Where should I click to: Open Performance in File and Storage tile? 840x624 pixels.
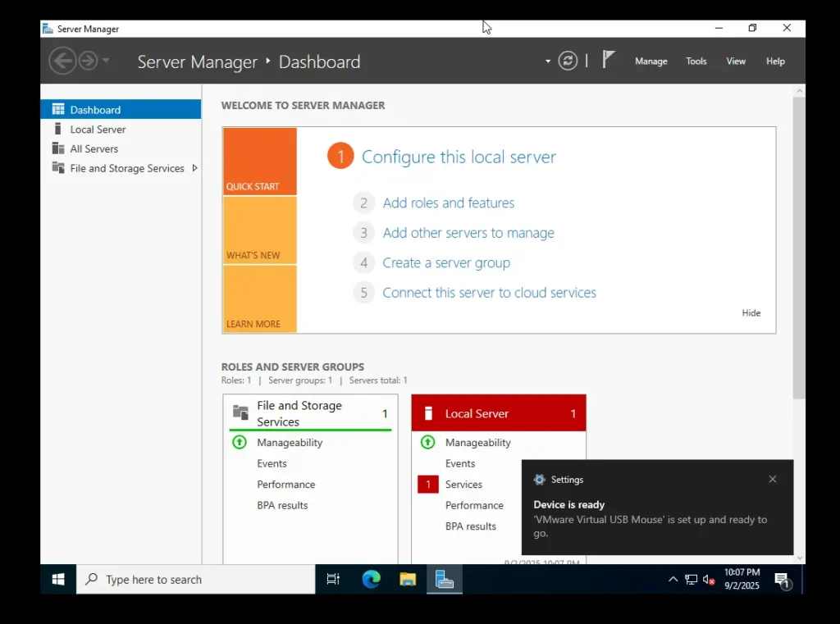point(286,485)
